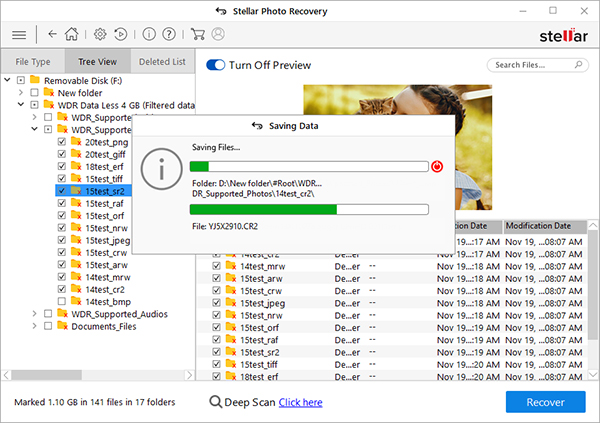
Task: Switch to the Tree View tab
Action: [98, 61]
